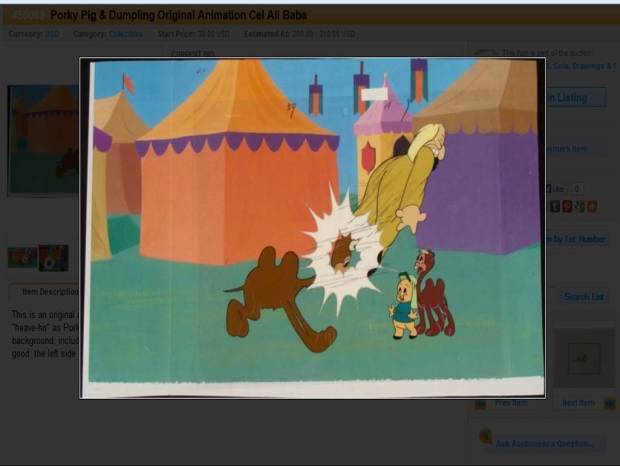Go to the Next Item
The width and height of the screenshot is (620, 466).
pos(578,403)
